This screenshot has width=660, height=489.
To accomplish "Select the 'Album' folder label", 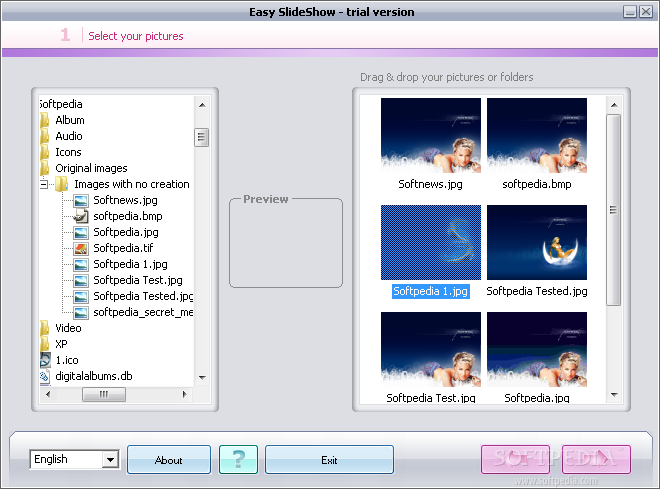I will [70, 120].
